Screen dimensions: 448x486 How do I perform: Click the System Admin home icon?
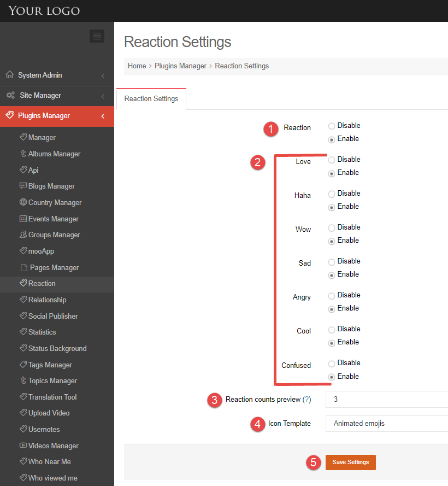[10, 75]
